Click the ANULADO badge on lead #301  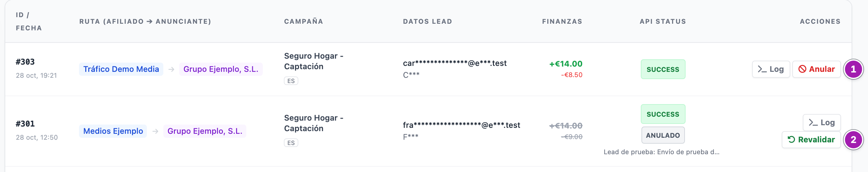[x=663, y=135]
